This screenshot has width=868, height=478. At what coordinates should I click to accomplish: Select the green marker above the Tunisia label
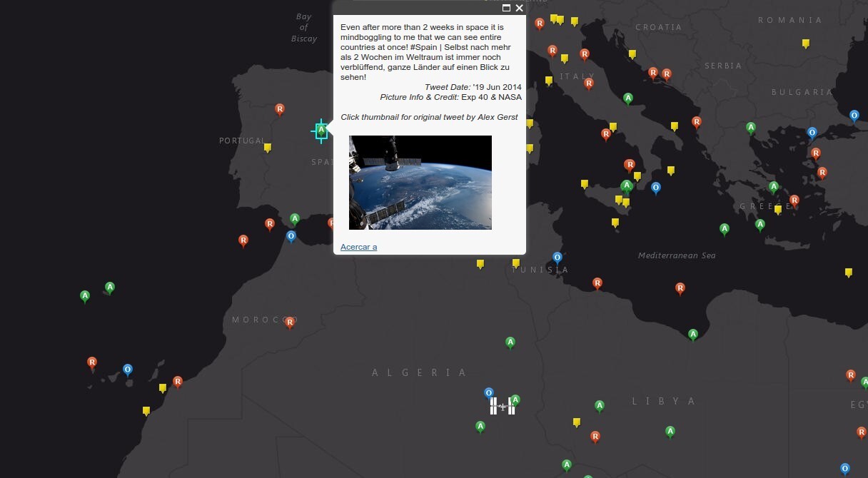510,341
